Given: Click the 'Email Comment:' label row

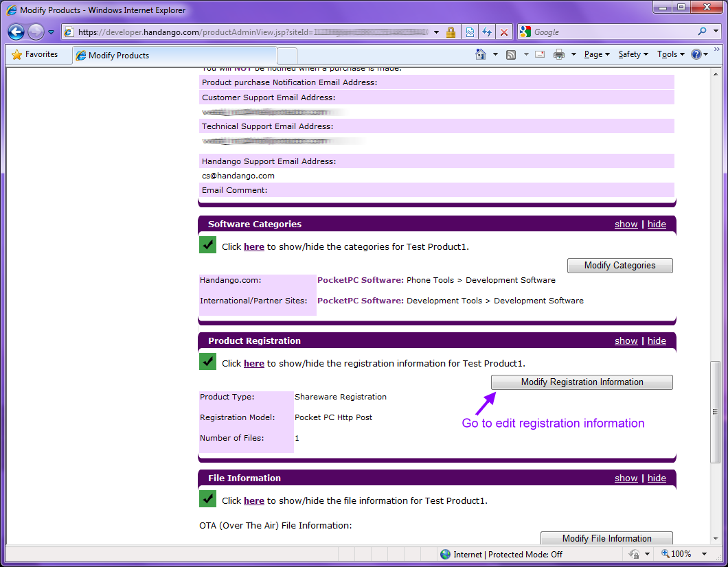Looking at the screenshot, I should 436,189.
